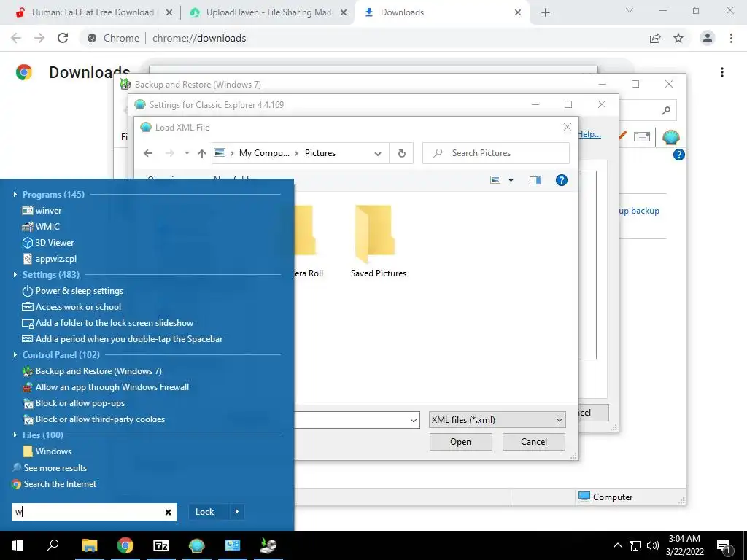Reload the Chrome page
This screenshot has width=747, height=560.
63,38
